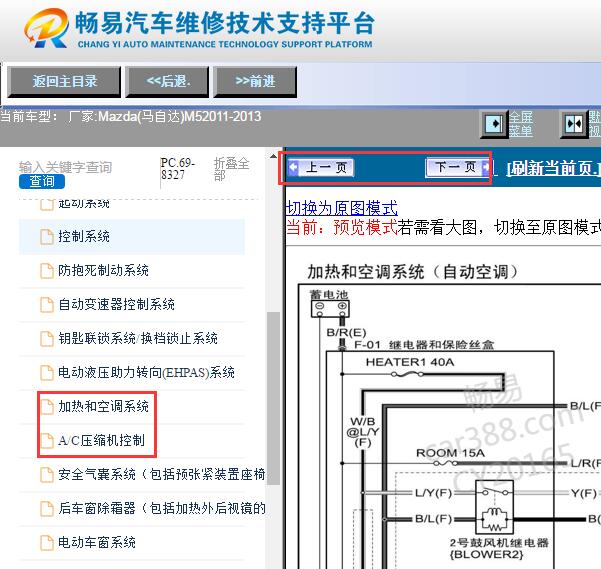Open the 全屏菜单 link text
The width and height of the screenshot is (601, 569).
[x=520, y=124]
